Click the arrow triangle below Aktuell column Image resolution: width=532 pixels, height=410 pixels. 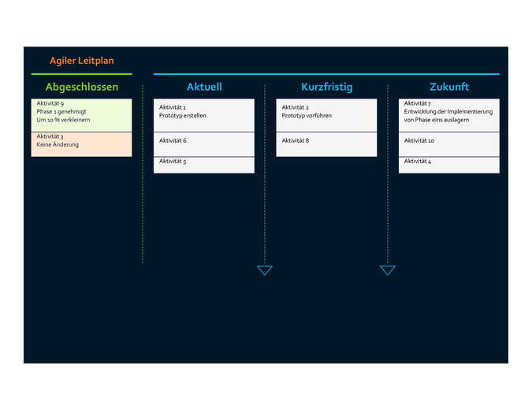[265, 270]
